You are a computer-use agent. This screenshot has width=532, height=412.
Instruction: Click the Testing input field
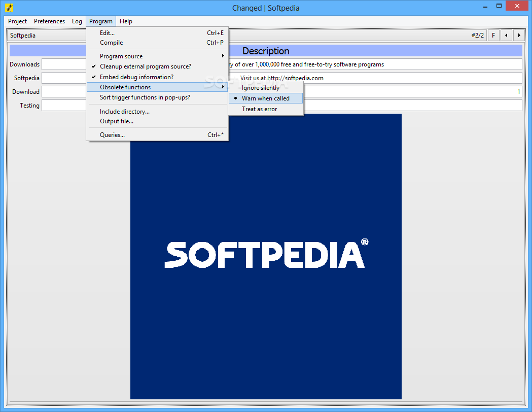(64, 105)
